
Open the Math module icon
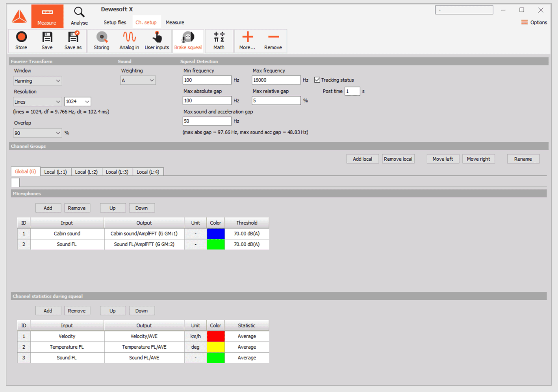point(219,41)
